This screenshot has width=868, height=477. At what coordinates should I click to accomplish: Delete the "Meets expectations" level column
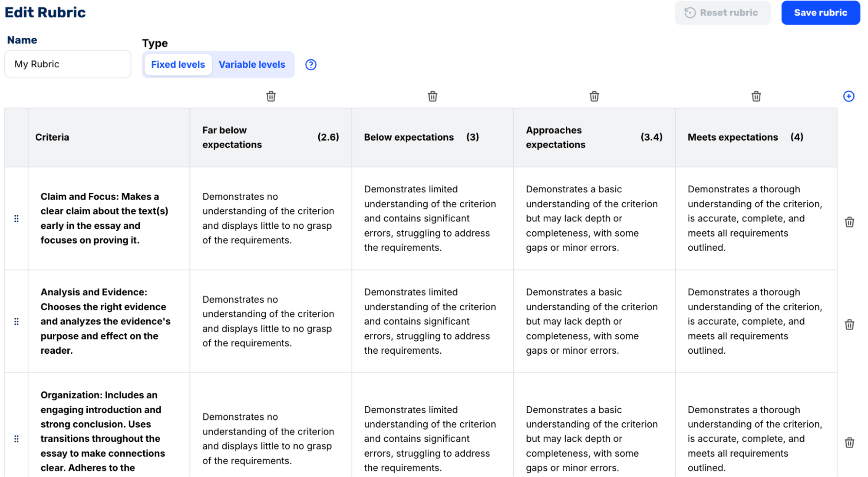click(x=756, y=96)
